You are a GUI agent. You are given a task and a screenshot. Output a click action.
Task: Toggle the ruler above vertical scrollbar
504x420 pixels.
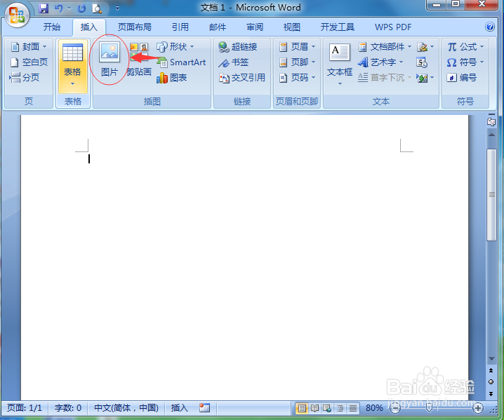pos(491,121)
